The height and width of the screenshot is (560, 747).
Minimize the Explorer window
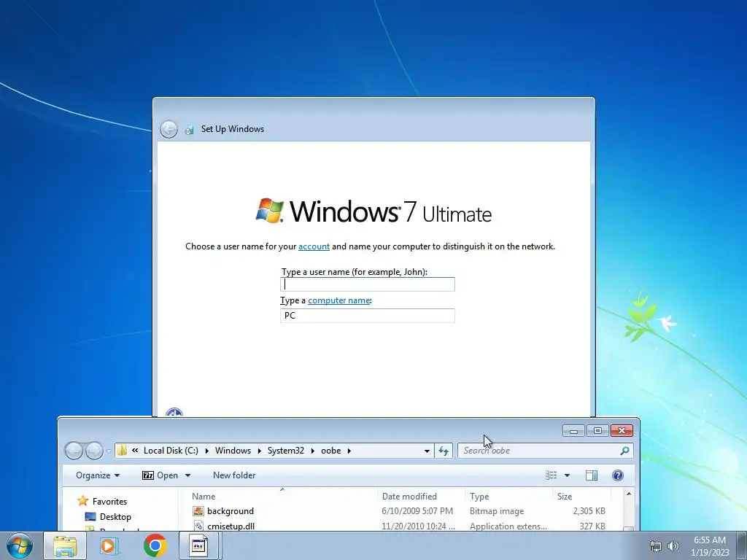click(x=573, y=431)
